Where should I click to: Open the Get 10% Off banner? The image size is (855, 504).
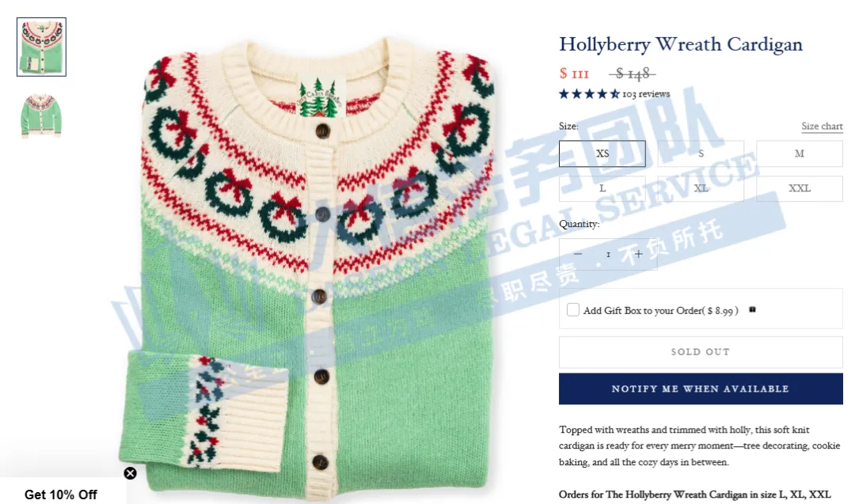(x=60, y=495)
